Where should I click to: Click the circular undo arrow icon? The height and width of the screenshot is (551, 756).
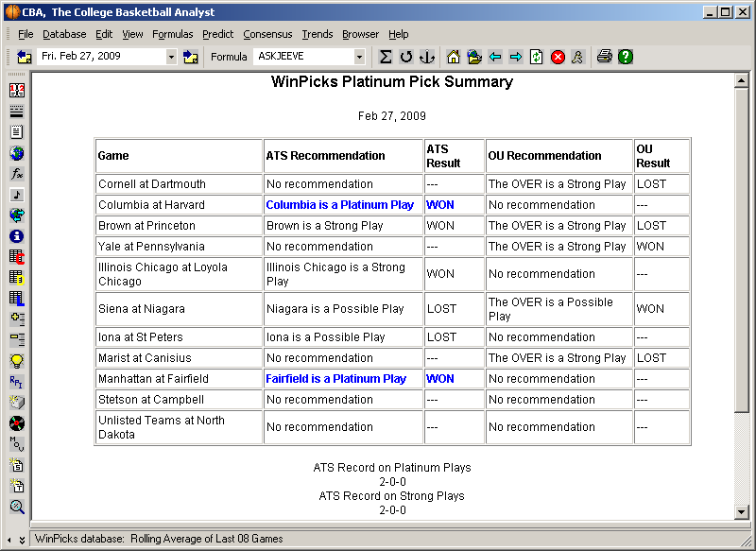406,57
